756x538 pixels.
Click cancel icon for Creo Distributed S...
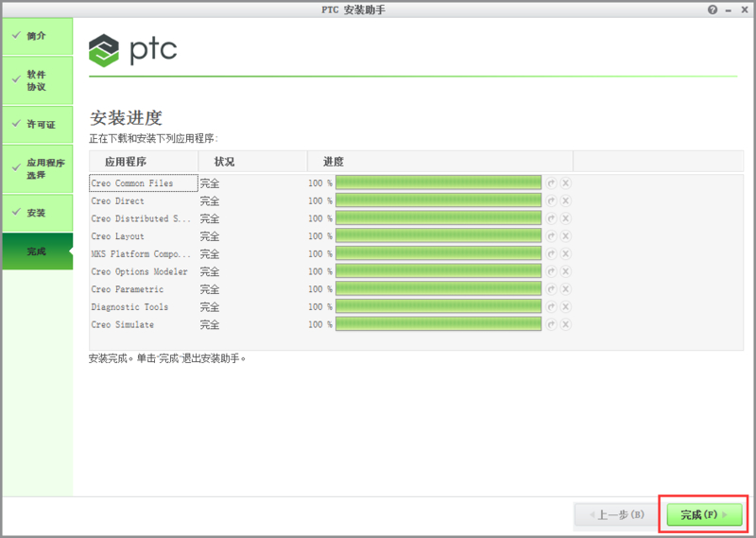coord(565,218)
